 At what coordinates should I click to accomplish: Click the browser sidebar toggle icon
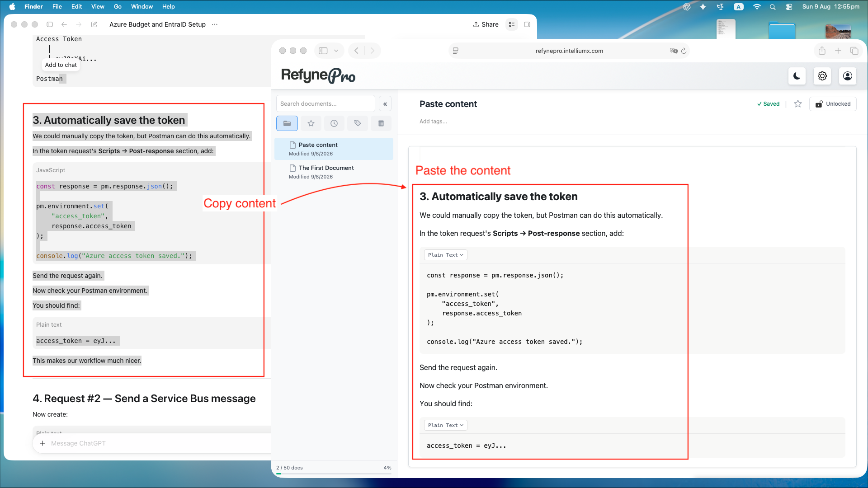[323, 51]
